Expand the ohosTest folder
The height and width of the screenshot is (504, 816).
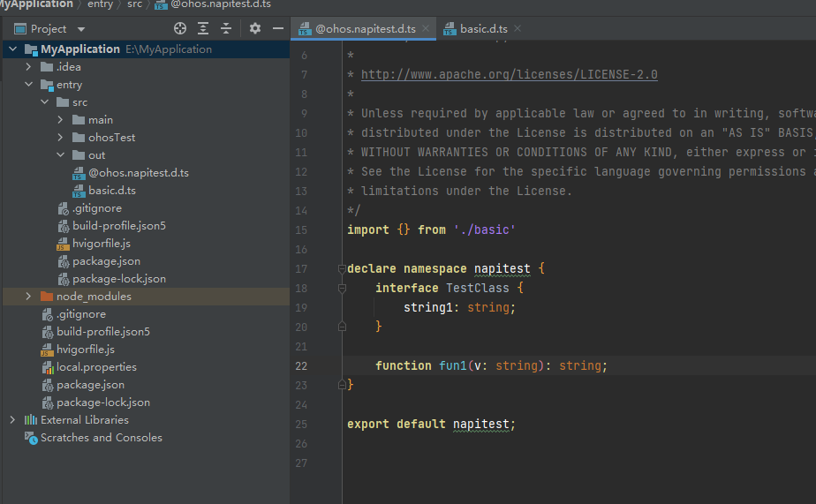click(60, 138)
